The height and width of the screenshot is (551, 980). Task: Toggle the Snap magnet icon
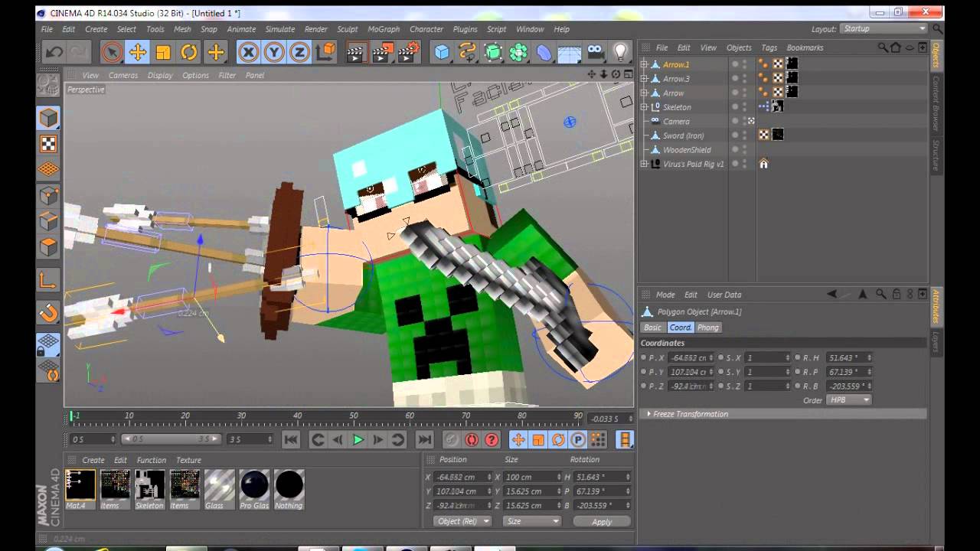tap(49, 313)
